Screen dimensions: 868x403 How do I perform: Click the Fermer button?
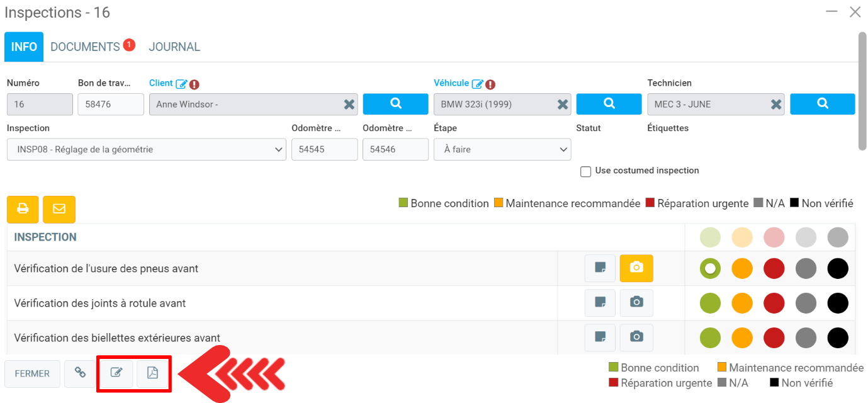[x=32, y=373]
